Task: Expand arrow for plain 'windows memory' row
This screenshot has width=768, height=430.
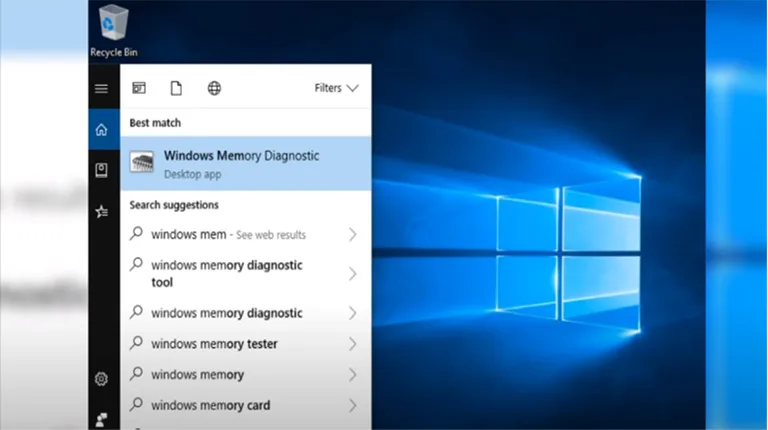Action: (x=353, y=375)
